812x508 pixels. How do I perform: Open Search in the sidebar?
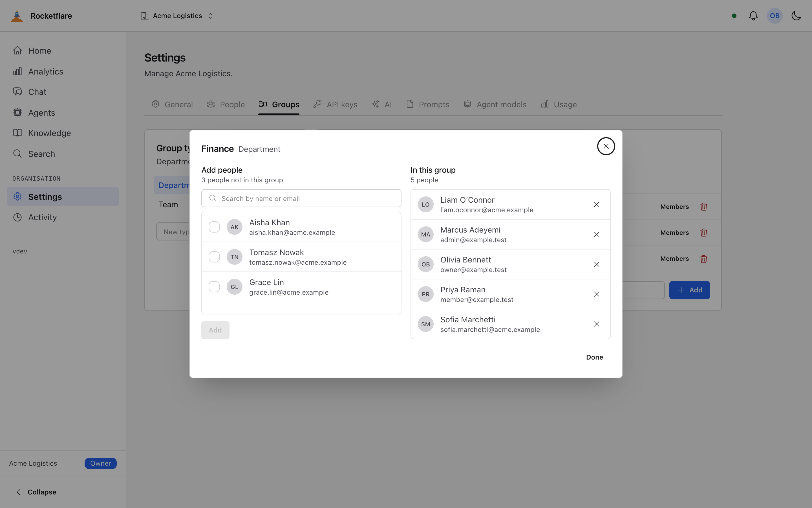click(63, 154)
